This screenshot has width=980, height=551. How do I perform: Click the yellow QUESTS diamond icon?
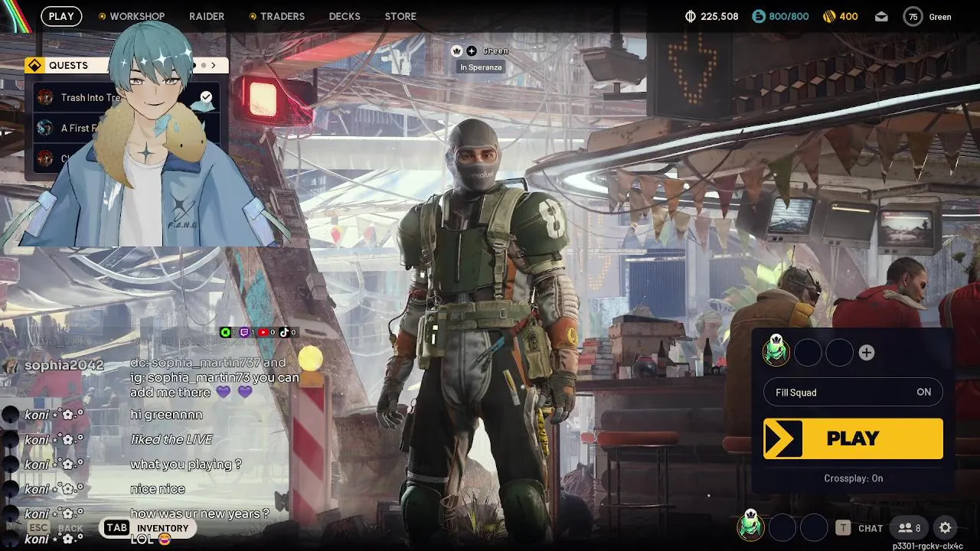[x=34, y=65]
